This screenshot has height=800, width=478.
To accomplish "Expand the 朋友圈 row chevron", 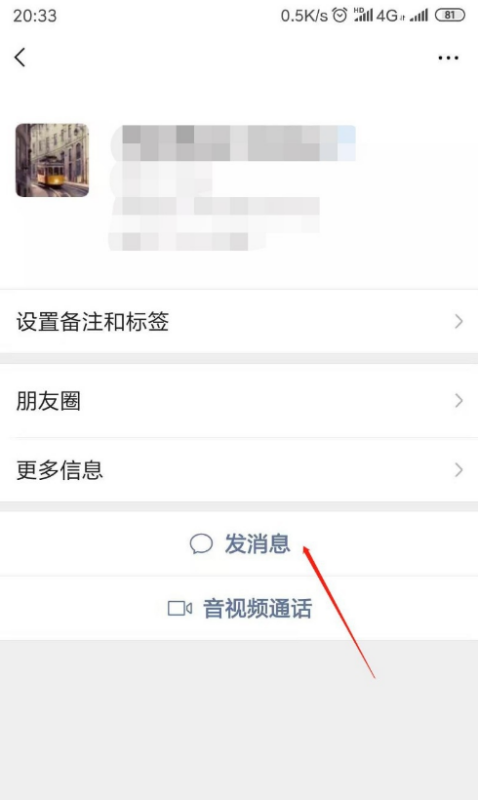I will pos(459,401).
